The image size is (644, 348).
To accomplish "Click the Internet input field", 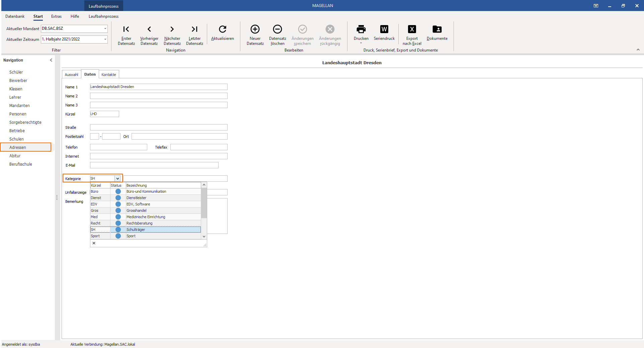I will (x=159, y=156).
